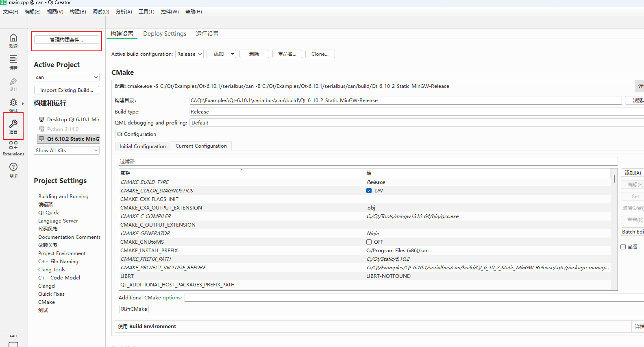Open the View (视图) menu
This screenshot has height=347, width=644.
pos(55,11)
